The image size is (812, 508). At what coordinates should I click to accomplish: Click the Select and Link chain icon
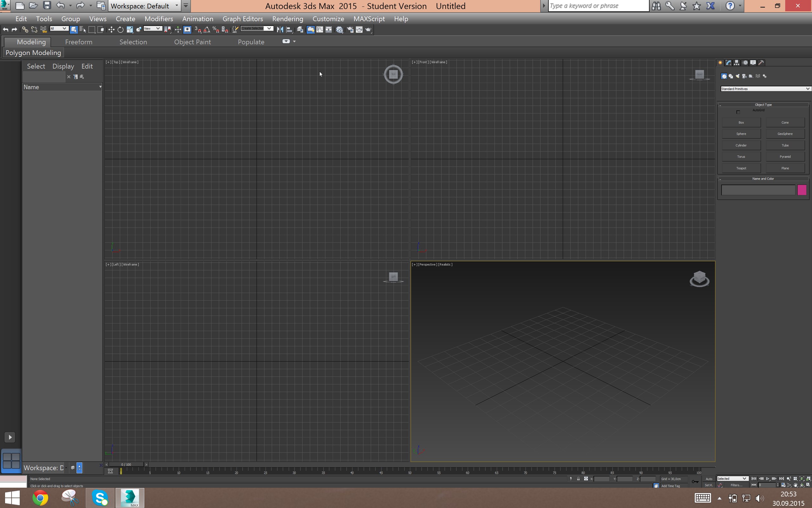(x=25, y=30)
